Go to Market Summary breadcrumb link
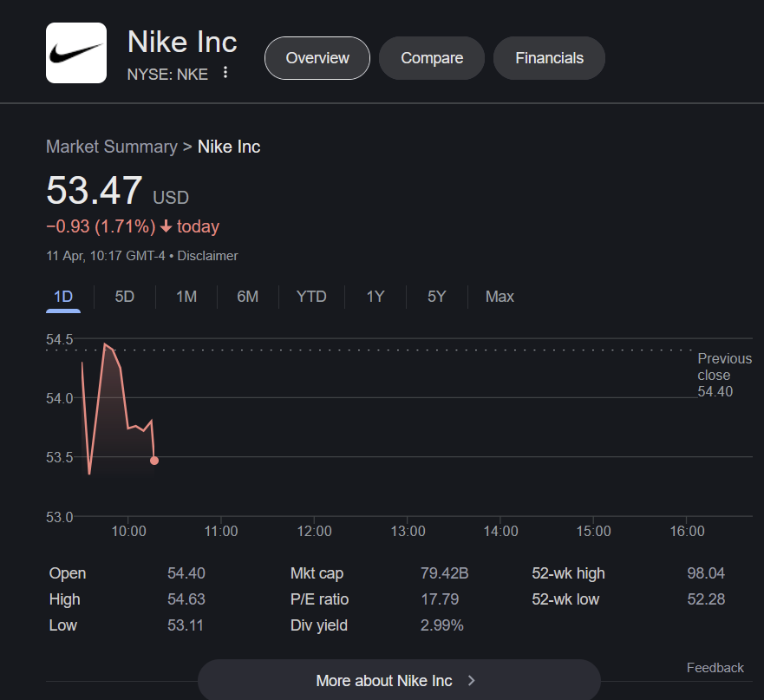The image size is (764, 700). (x=112, y=147)
